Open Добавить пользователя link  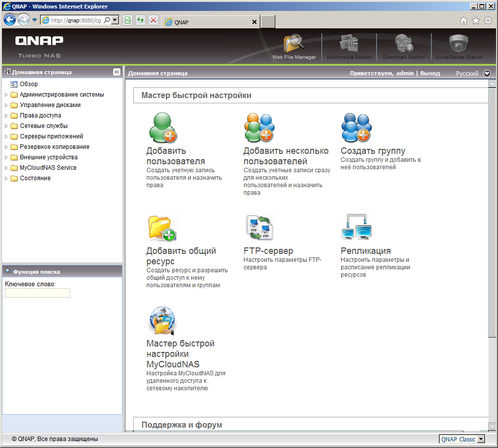175,156
